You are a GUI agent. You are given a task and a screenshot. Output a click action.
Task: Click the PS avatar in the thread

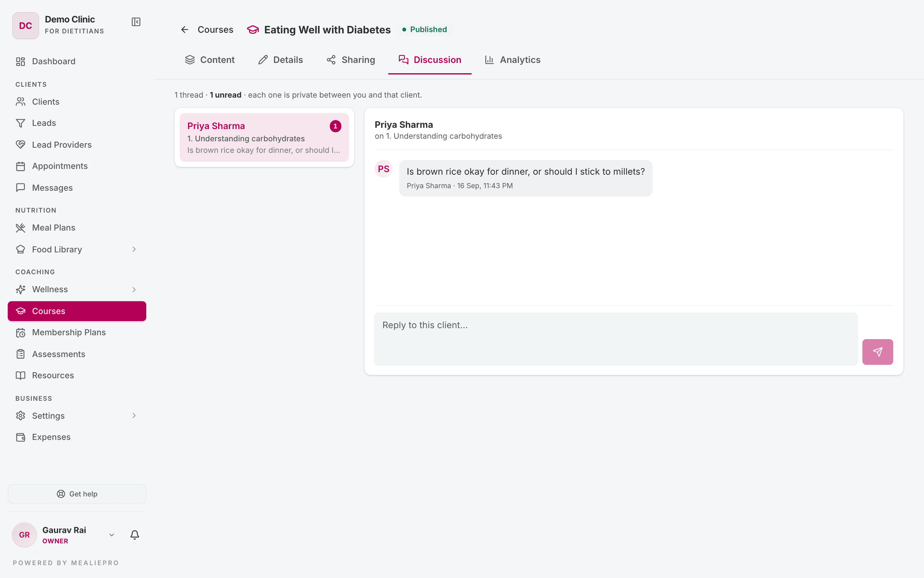point(383,169)
